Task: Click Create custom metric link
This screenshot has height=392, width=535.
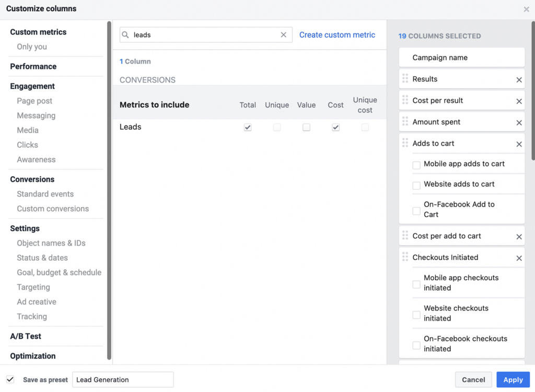Action: pyautogui.click(x=337, y=35)
